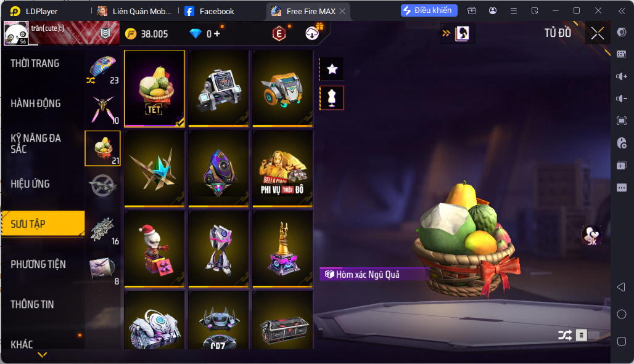Show favorites with the star icon
Image resolution: width=634 pixels, height=364 pixels.
tap(332, 69)
